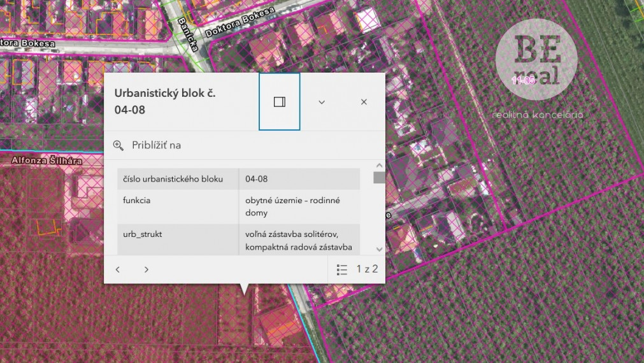Collapse the popup with the chevron arrow

pyautogui.click(x=322, y=102)
